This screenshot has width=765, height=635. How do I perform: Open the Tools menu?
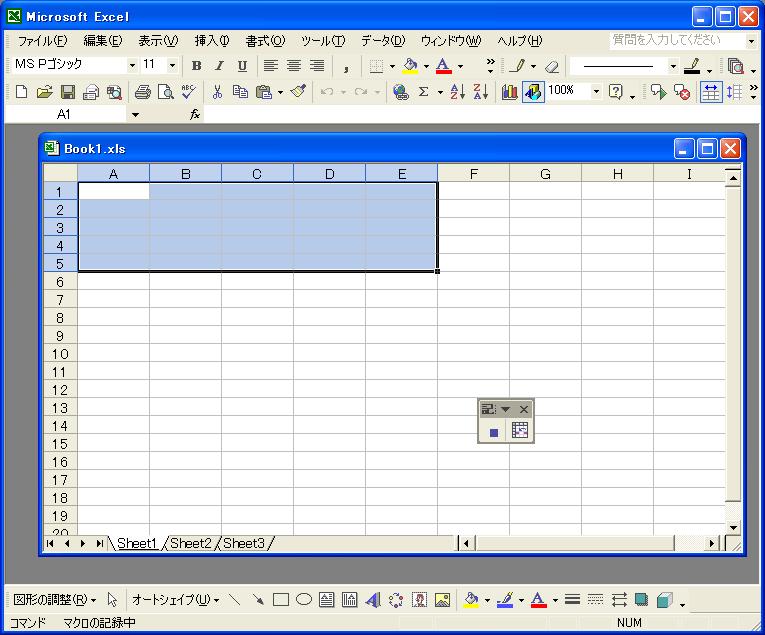(323, 41)
